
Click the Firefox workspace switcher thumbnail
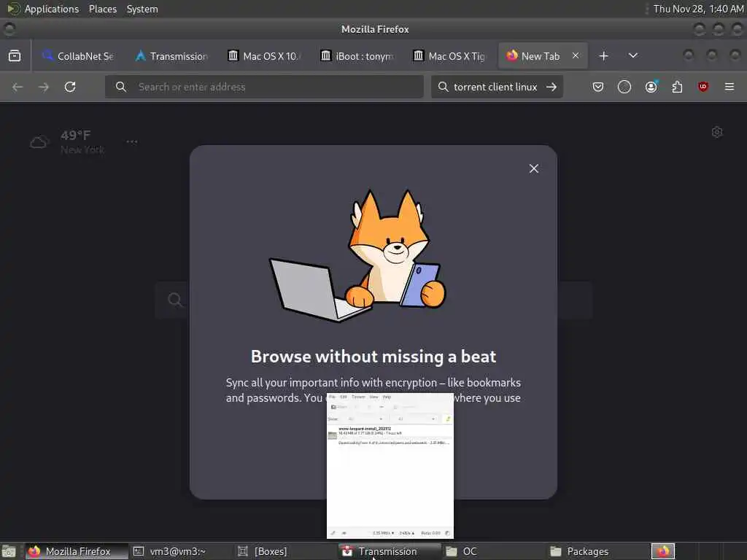(x=663, y=551)
